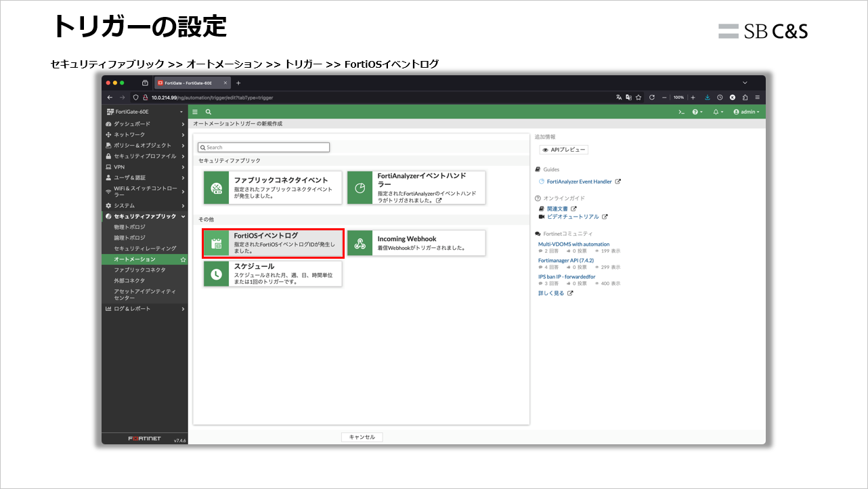Zoom out with the browser minus button

pos(665,98)
